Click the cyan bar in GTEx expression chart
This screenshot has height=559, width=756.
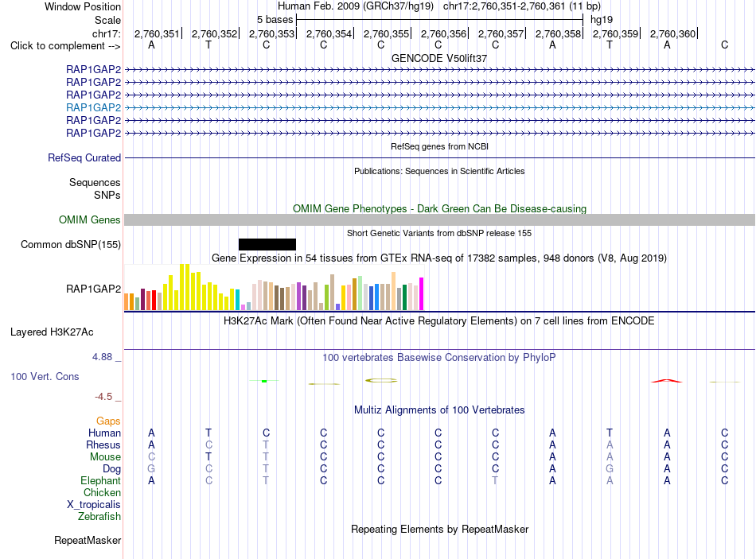click(237, 300)
